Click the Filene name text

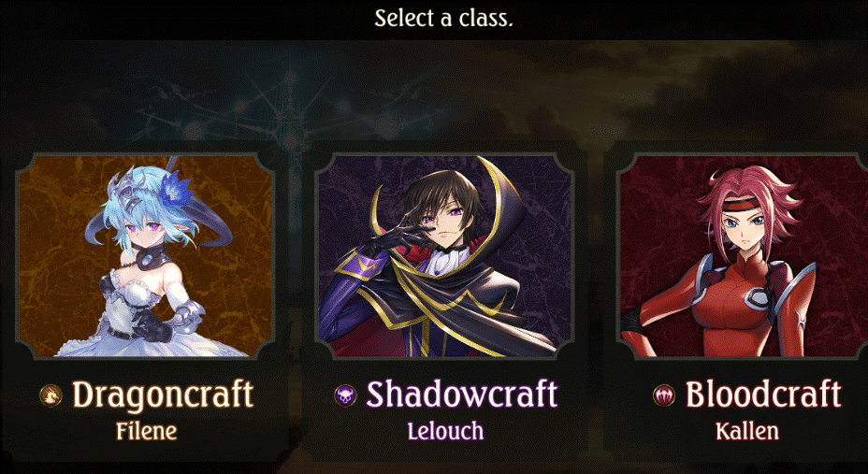147,431
